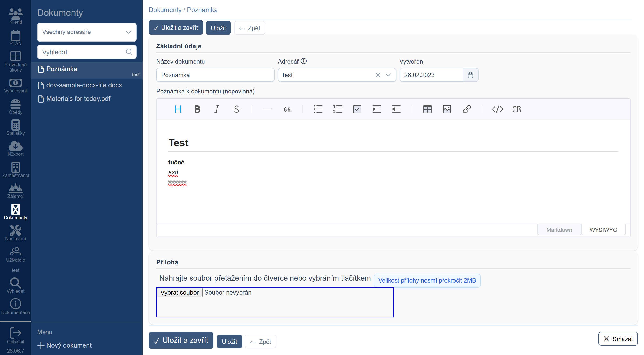The image size is (644, 355).
Task: Open I/Export section
Action: coord(16,148)
